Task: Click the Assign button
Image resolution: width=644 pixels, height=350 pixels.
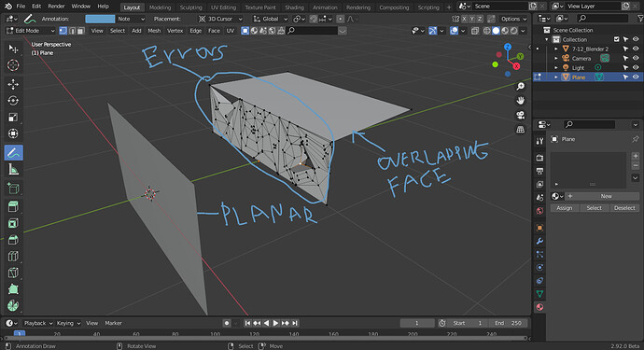Action: tap(565, 208)
